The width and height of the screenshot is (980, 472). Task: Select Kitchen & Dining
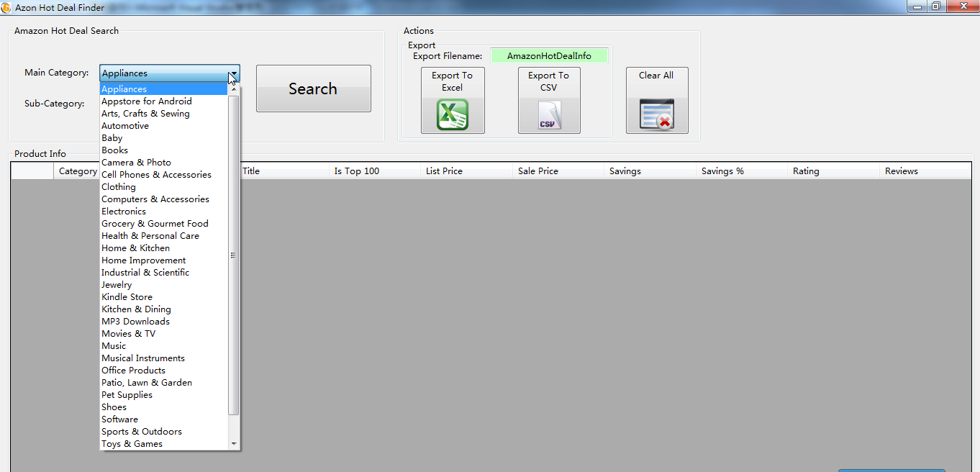[x=163, y=309]
